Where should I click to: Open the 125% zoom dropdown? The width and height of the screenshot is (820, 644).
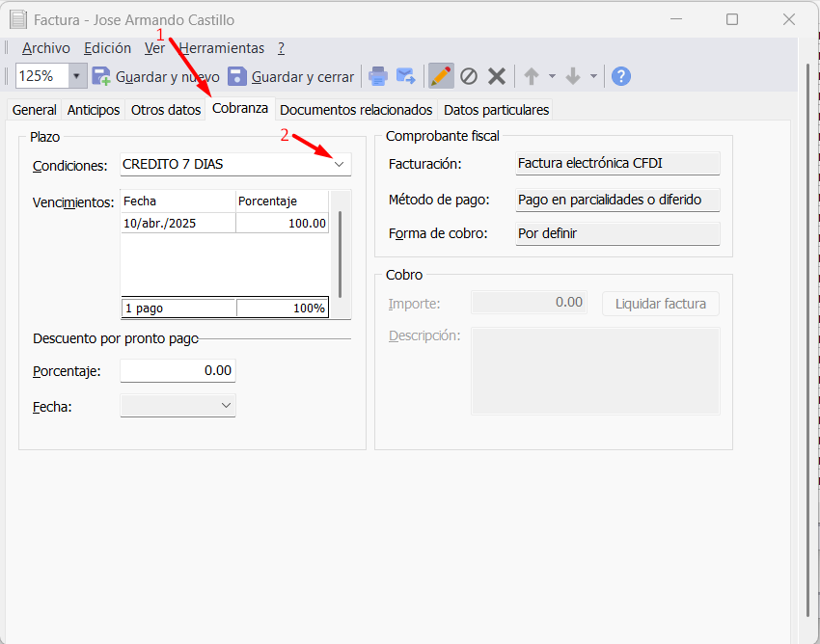77,76
